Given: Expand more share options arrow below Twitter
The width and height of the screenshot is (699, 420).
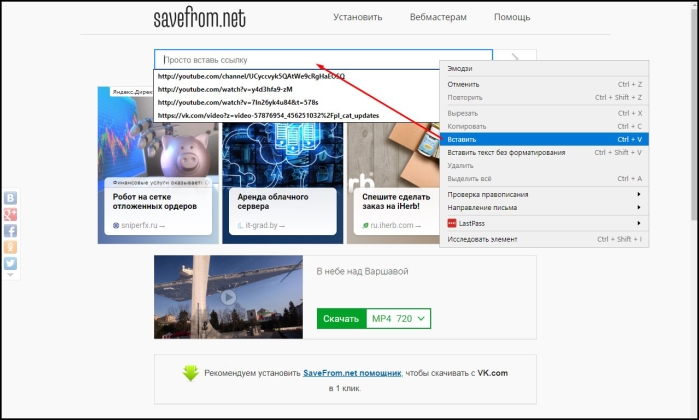Looking at the screenshot, I should click(10, 275).
